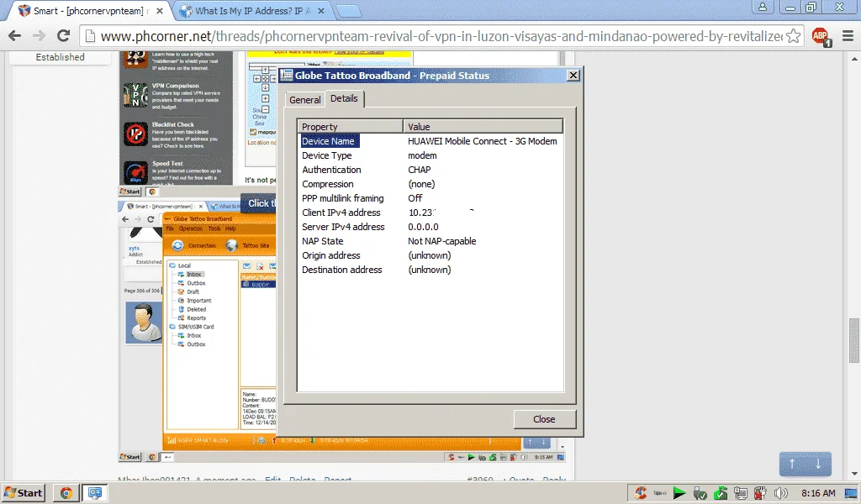The width and height of the screenshot is (861, 504).
Task: Collapse the SIM/USIM Card tree node
Action: point(172,327)
